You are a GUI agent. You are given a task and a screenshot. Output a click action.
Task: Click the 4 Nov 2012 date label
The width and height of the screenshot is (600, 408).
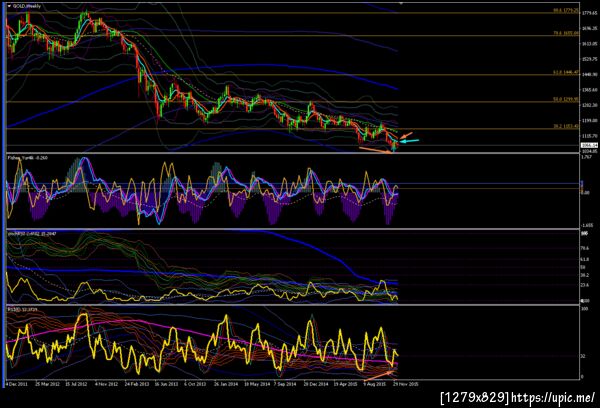click(106, 384)
